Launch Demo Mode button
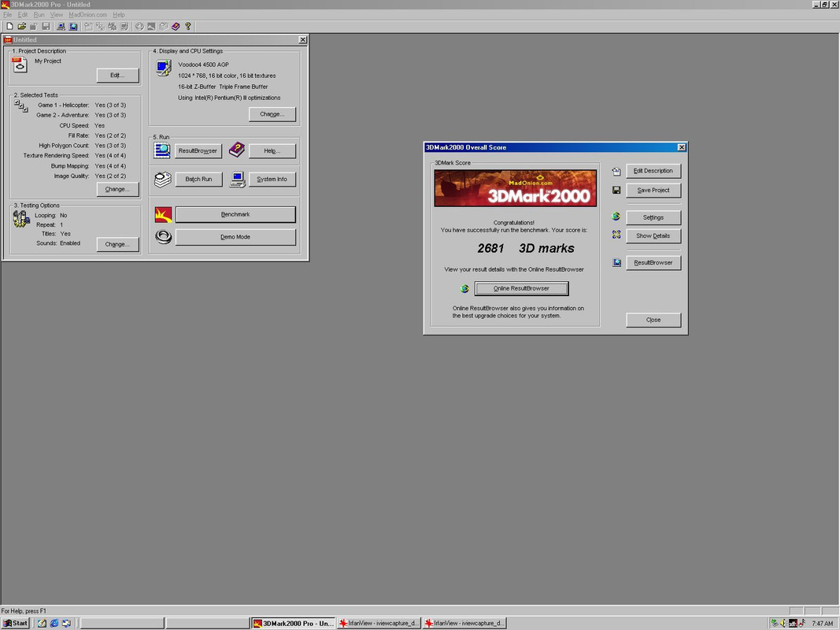 [235, 237]
